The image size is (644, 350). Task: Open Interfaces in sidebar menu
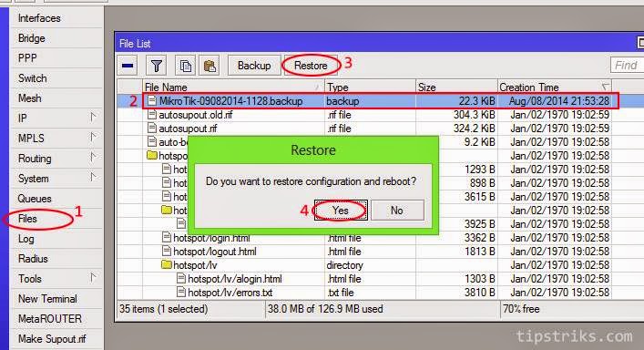39,18
